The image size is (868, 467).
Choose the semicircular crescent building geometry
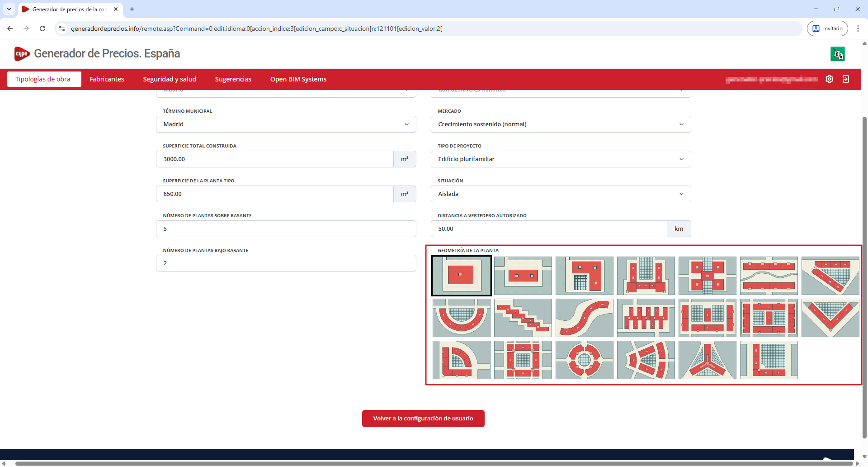point(461,318)
